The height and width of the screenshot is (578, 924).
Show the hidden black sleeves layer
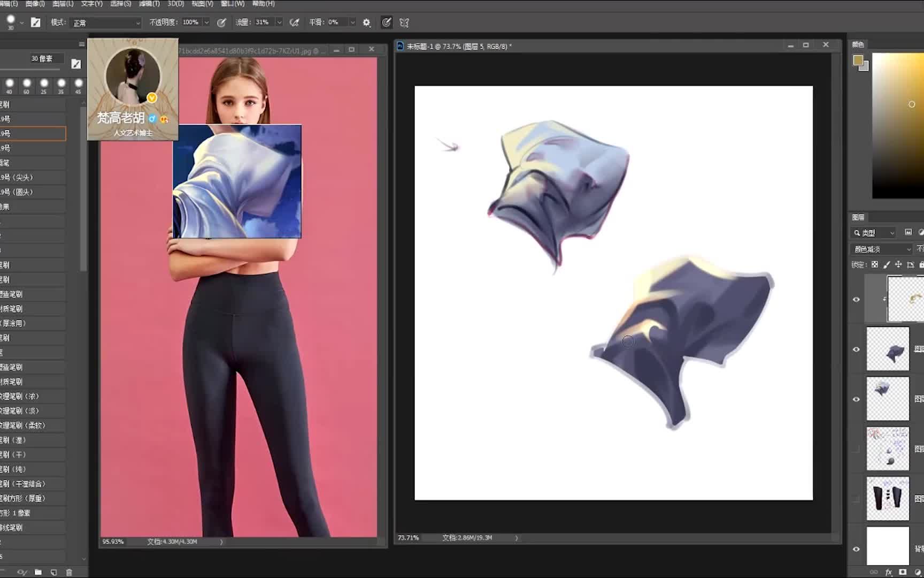pos(856,499)
